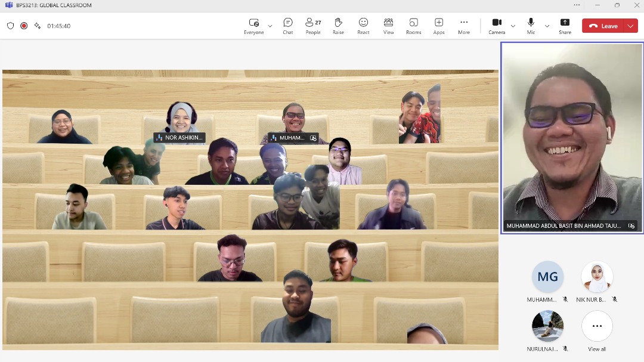Screen dimensions: 644x362
Task: Click the shield privacy icon
Action: coord(11,26)
